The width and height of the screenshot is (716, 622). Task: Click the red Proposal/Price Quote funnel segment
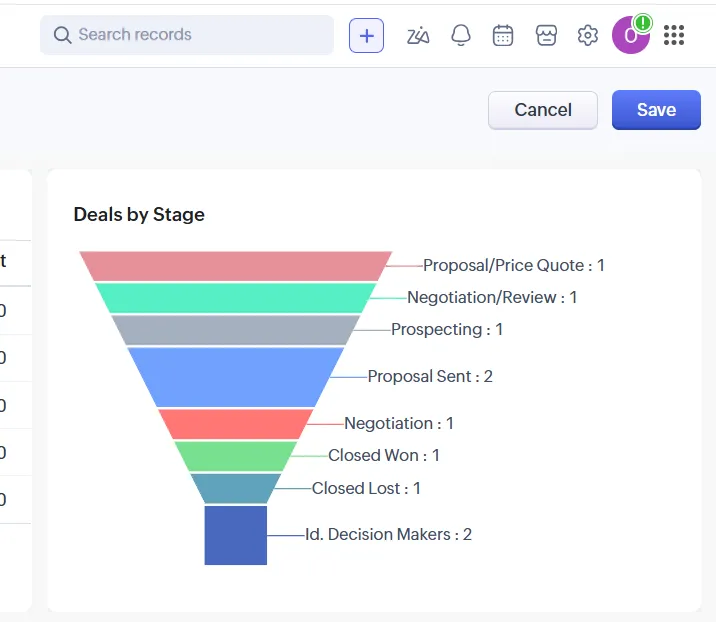coord(235,266)
